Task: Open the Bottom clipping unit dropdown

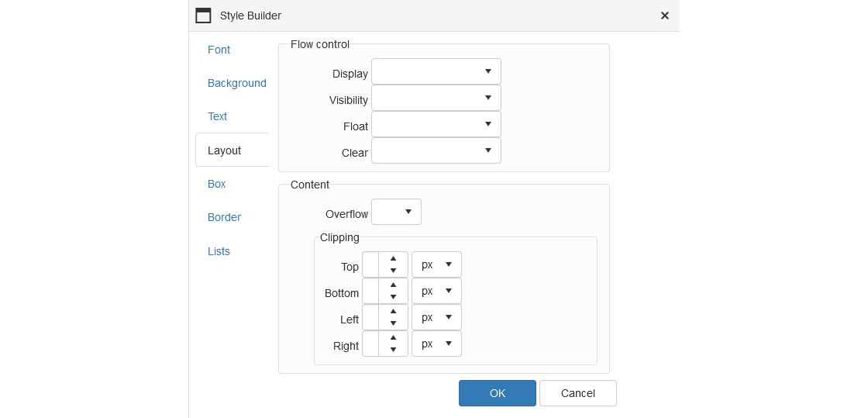Action: tap(437, 292)
